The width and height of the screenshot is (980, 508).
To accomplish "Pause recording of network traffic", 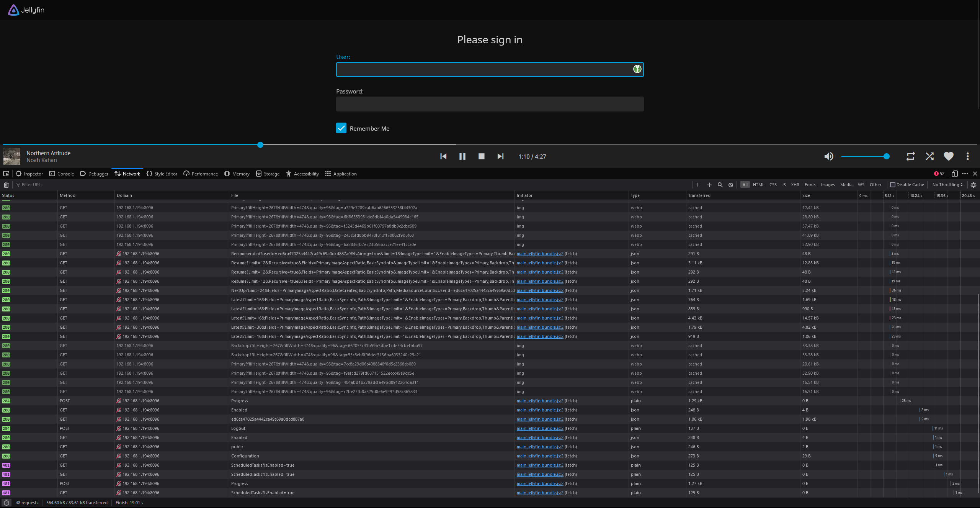I will [x=699, y=185].
